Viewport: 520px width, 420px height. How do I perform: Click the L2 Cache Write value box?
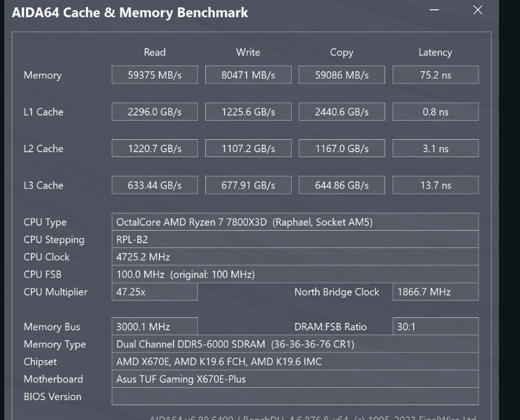248,148
